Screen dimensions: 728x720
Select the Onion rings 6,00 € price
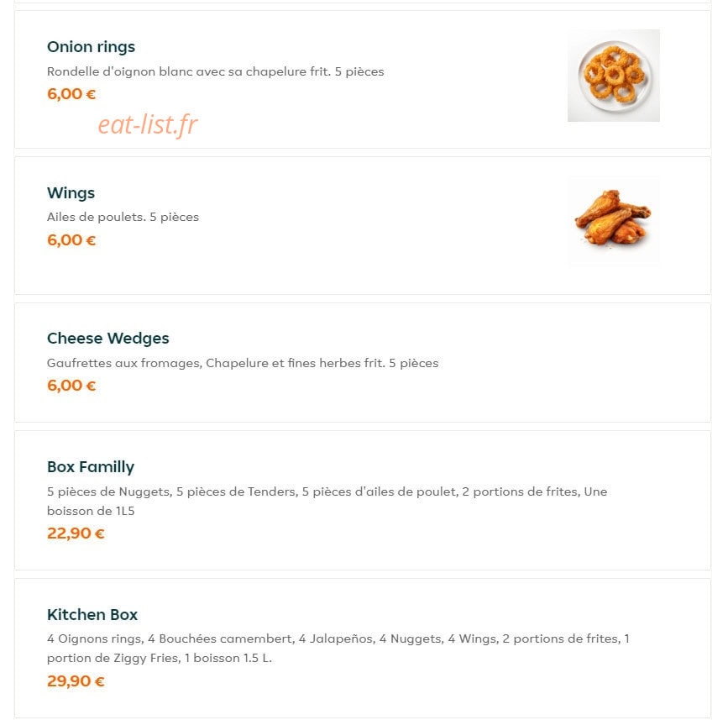pyautogui.click(x=71, y=94)
